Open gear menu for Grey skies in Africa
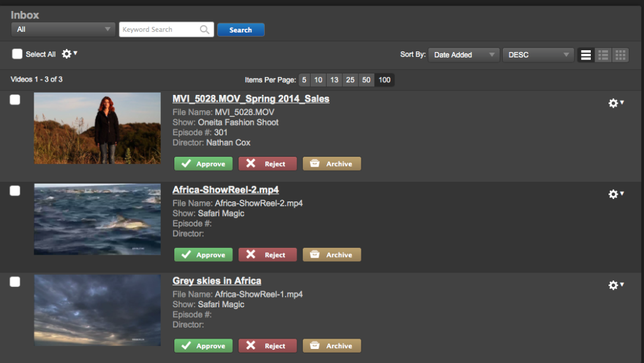Image resolution: width=644 pixels, height=363 pixels. pos(616,285)
